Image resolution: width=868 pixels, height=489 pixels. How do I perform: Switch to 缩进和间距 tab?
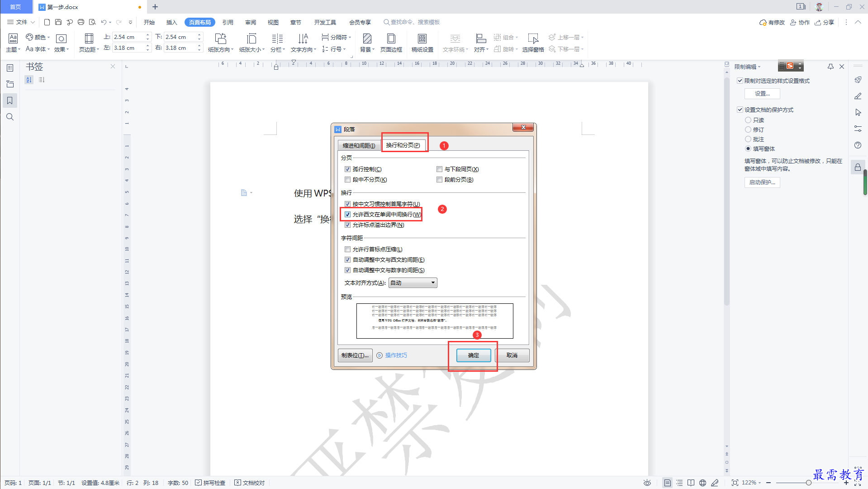pos(359,145)
